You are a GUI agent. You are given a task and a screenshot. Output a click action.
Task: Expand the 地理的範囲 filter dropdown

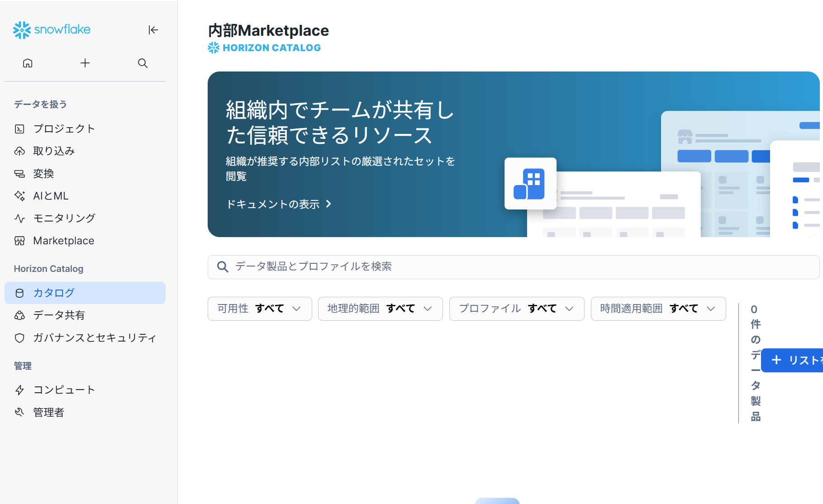click(x=380, y=309)
